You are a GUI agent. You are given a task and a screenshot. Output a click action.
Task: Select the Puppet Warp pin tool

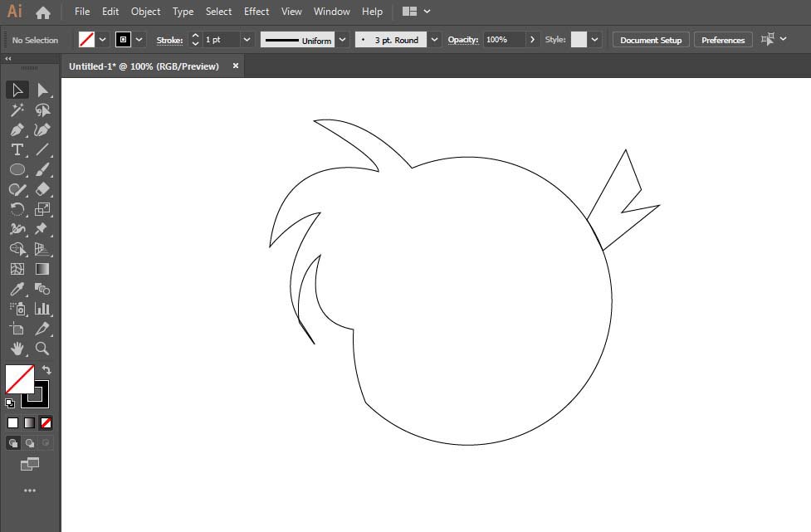pyautogui.click(x=42, y=229)
